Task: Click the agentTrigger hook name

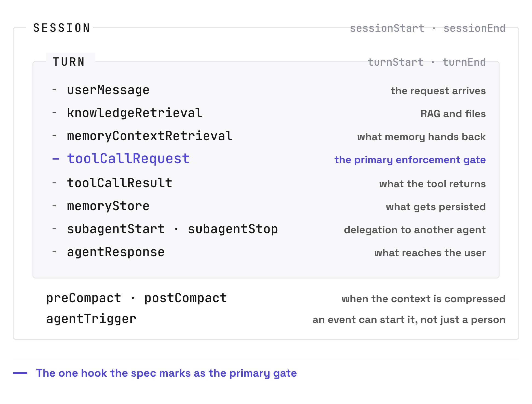Action: click(91, 319)
